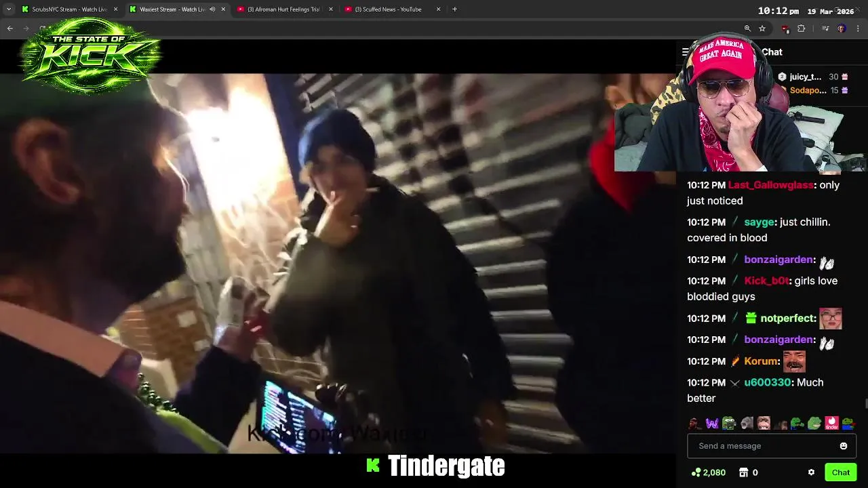Open the page zoom magnifier icon
Viewport: 868px width, 488px height.
[x=747, y=28]
